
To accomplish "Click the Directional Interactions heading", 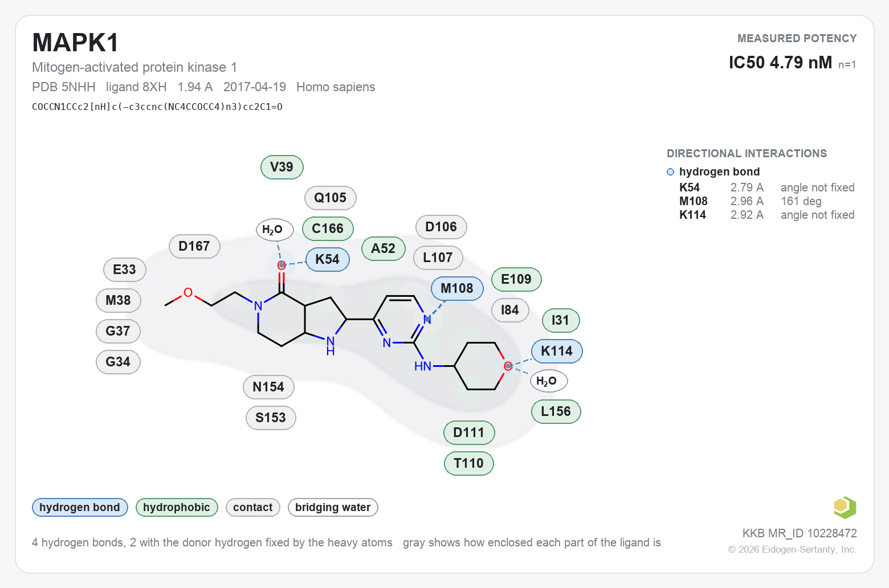I will 747,154.
